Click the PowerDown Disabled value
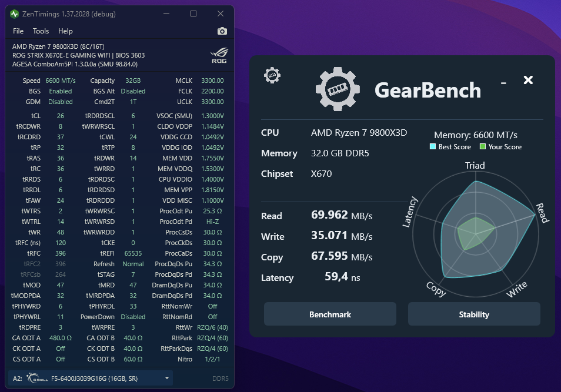This screenshot has height=392, width=561. pyautogui.click(x=133, y=317)
